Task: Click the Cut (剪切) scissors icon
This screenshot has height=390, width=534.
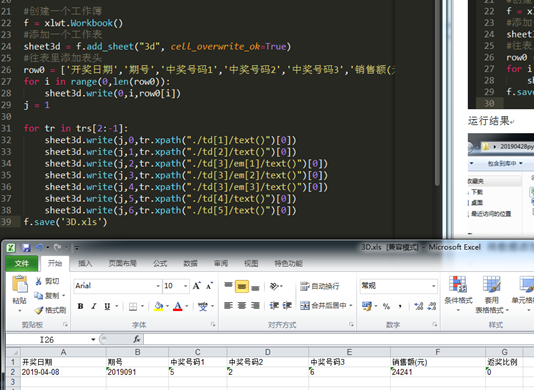Action: pyautogui.click(x=38, y=281)
